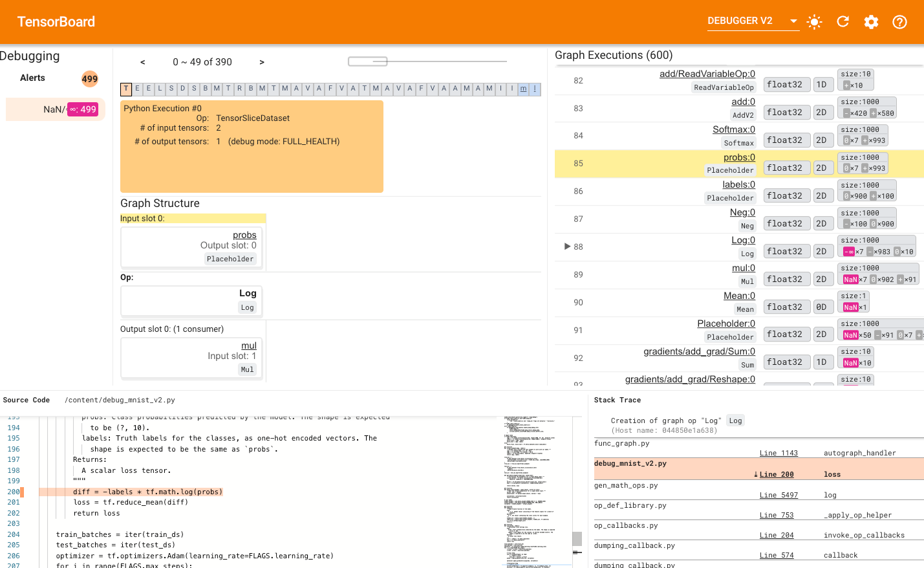This screenshot has height=568, width=924.
Task: Open the mul consumer link in Graph Structure
Action: click(249, 345)
